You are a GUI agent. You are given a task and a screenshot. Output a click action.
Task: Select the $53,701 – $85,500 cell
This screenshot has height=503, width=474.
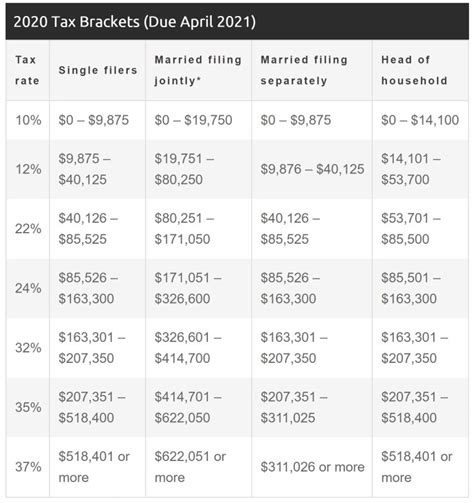pyautogui.click(x=420, y=229)
